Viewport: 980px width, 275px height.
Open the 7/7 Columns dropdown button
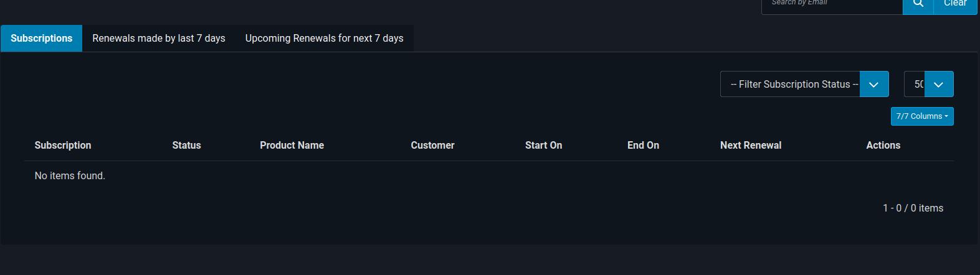[922, 116]
